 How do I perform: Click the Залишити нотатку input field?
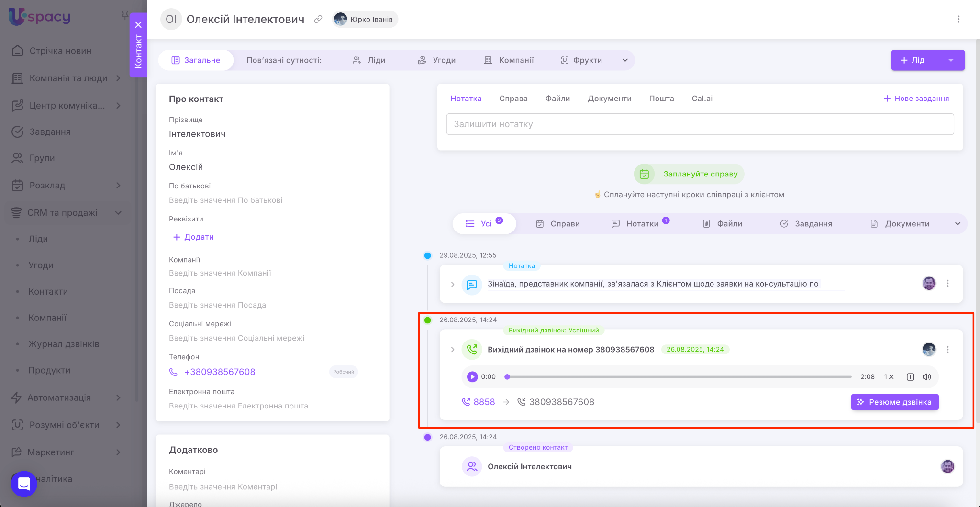tap(700, 124)
